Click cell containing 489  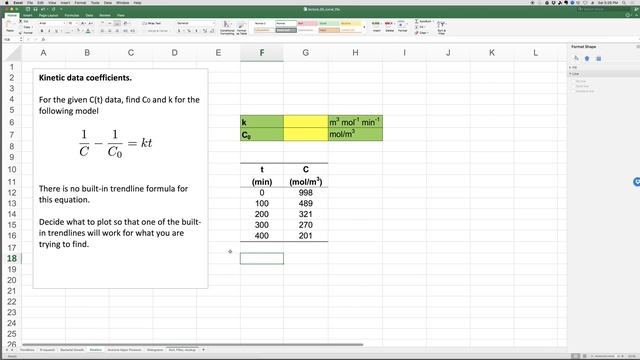point(306,203)
